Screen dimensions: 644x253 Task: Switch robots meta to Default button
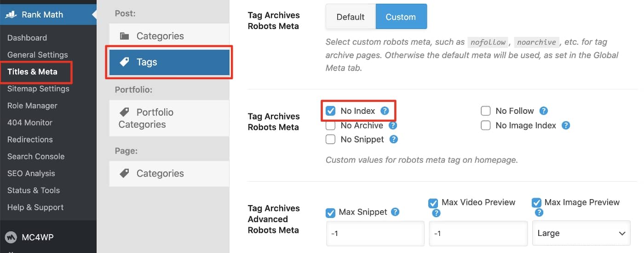[351, 17]
